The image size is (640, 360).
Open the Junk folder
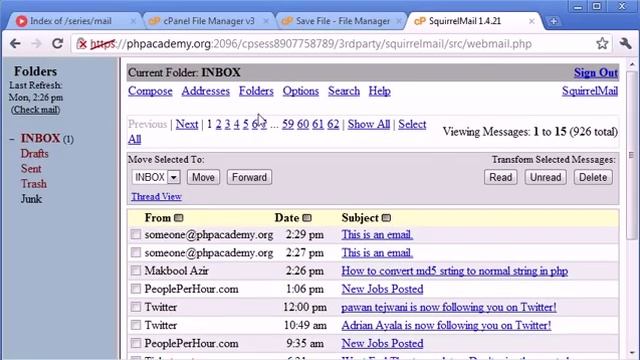(x=31, y=199)
